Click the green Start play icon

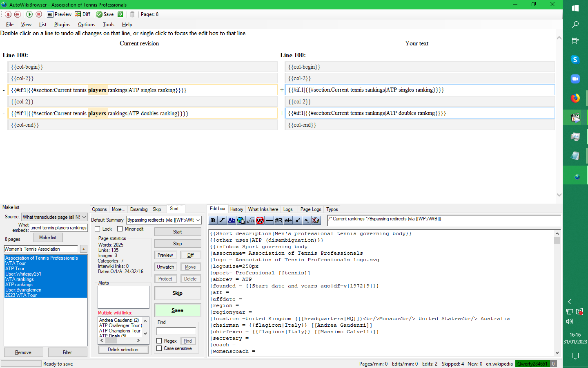pyautogui.click(x=29, y=14)
